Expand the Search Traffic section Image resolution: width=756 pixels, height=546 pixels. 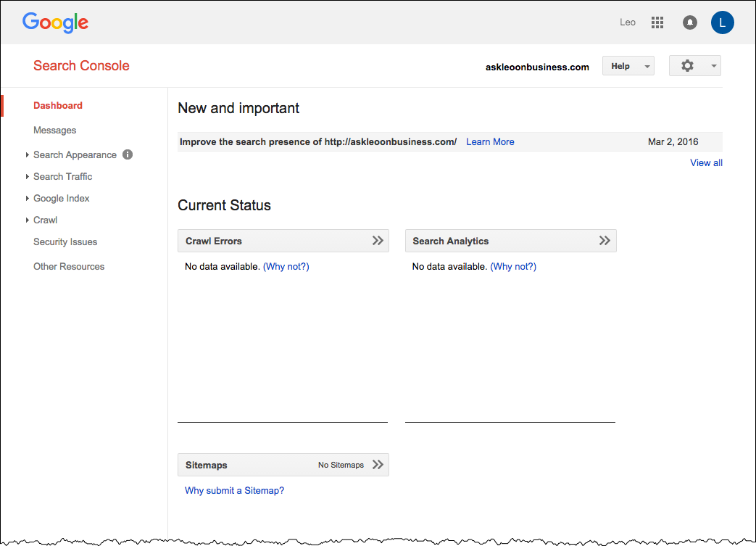click(62, 176)
